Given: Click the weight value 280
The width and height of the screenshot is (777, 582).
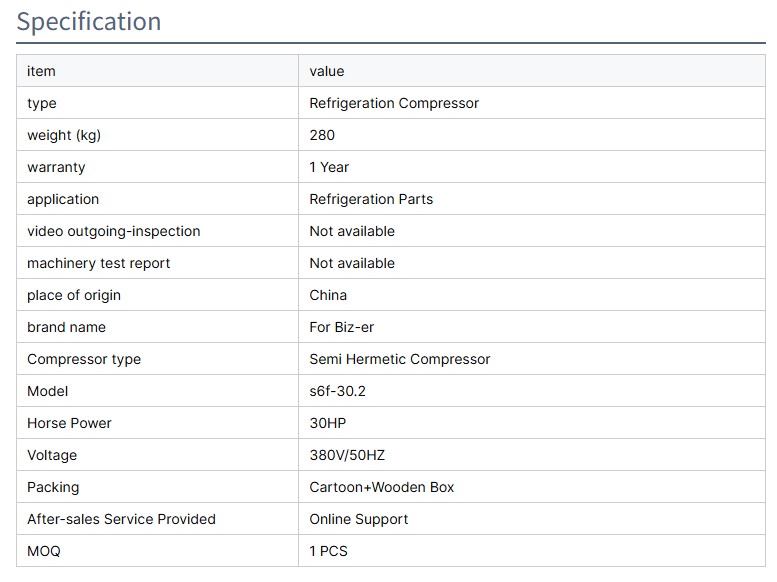Looking at the screenshot, I should (322, 135).
